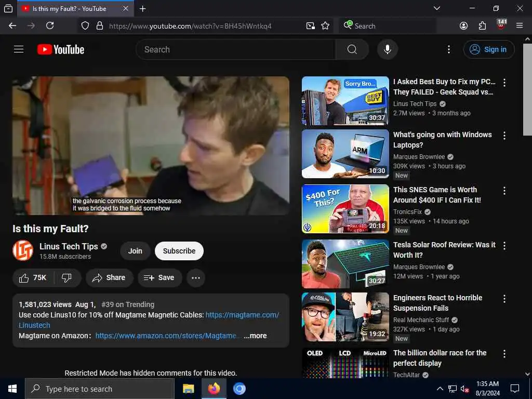Open the '$400 For This?' SNES thumbnail
The width and height of the screenshot is (532, 399).
tap(345, 209)
